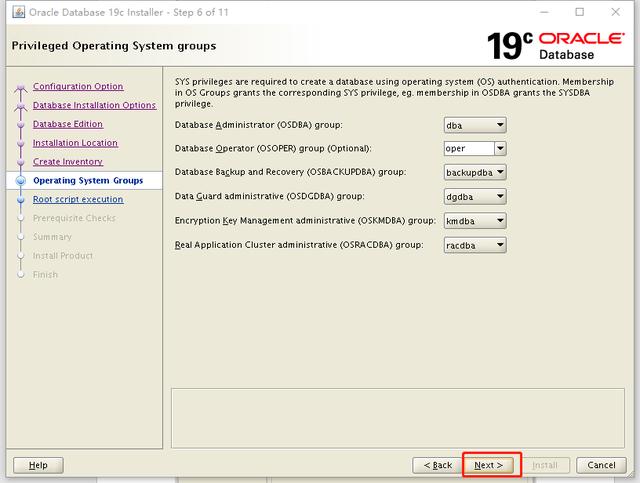640x483 pixels.
Task: Proceed with the Next button
Action: (x=489, y=465)
